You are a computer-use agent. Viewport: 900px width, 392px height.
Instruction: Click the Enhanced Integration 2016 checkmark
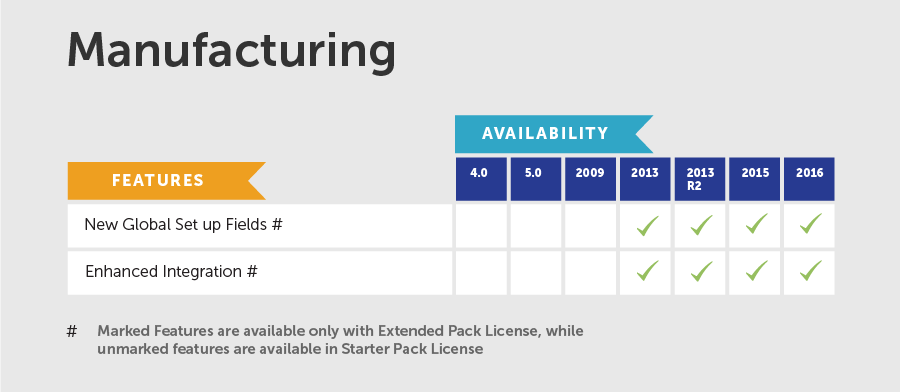pos(810,271)
